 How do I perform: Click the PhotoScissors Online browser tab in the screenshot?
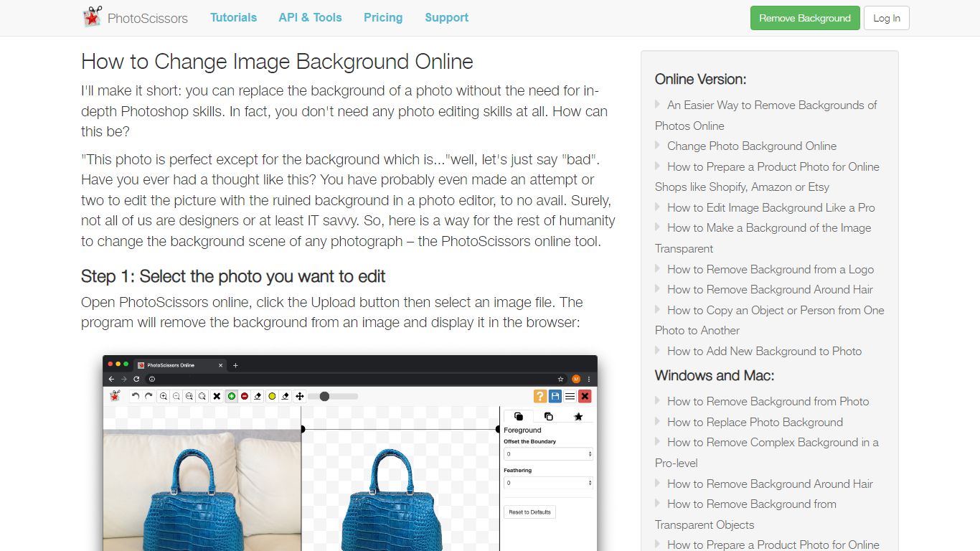pos(180,365)
